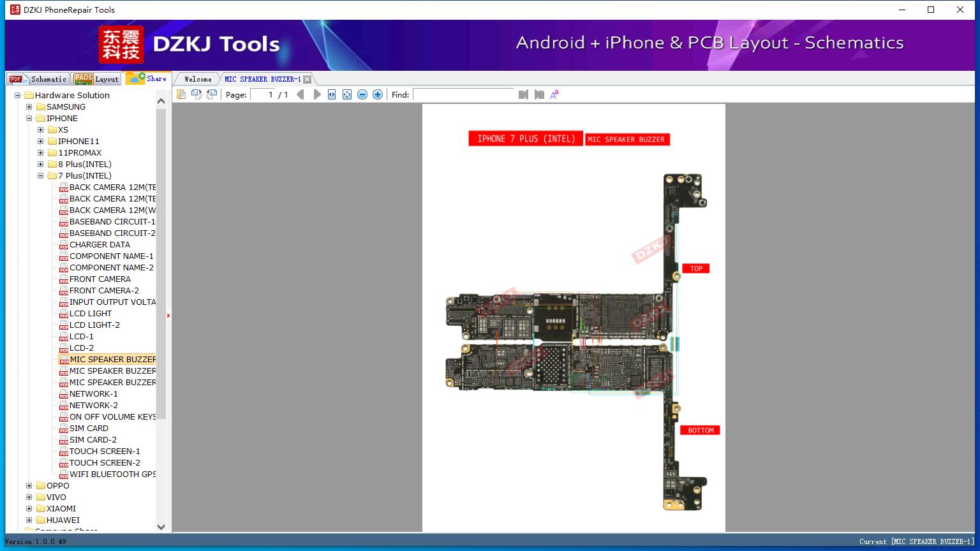Expand the XS folder
The height and width of the screenshot is (551, 980).
coord(40,130)
